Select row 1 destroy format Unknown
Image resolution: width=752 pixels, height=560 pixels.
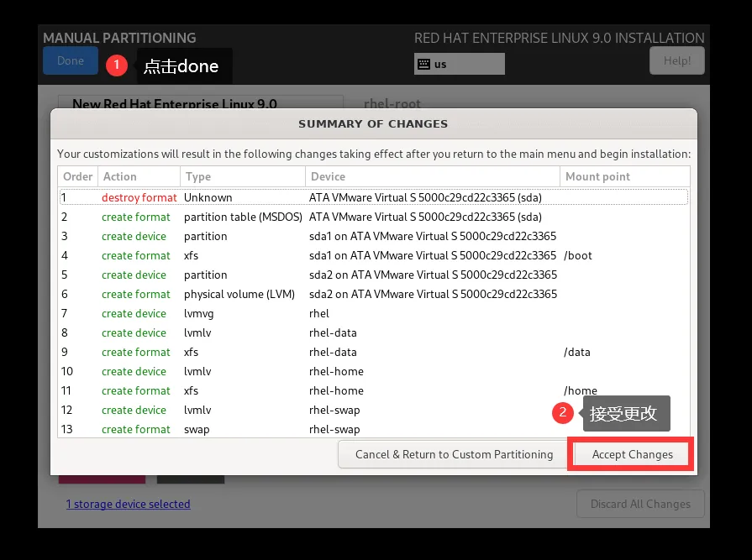tap(374, 197)
